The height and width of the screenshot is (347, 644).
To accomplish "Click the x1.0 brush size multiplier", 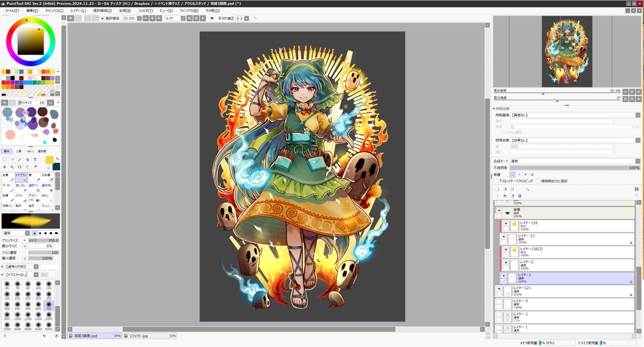I will [x=32, y=240].
